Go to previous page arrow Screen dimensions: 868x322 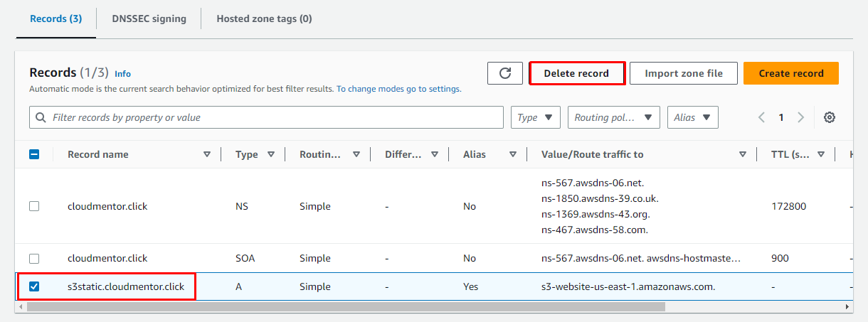point(761,117)
